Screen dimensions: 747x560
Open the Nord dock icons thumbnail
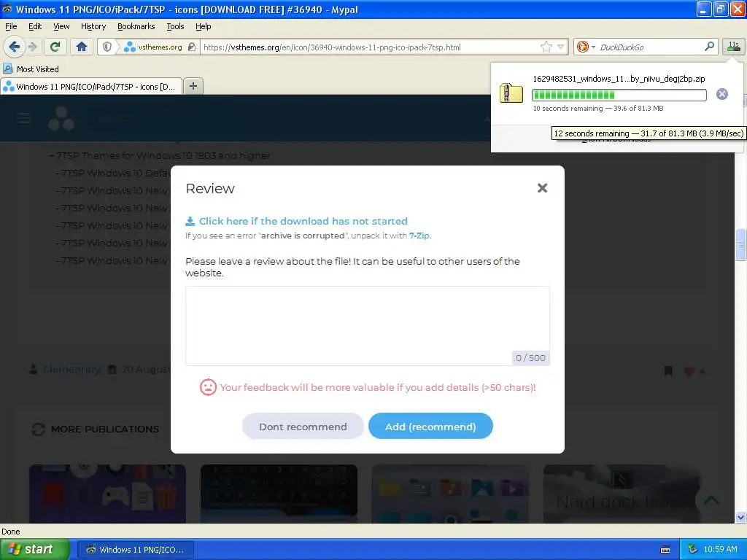[x=622, y=494]
